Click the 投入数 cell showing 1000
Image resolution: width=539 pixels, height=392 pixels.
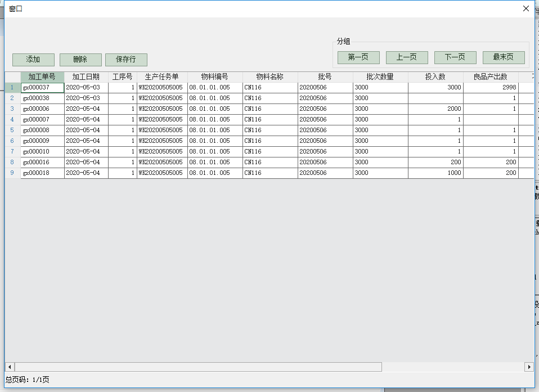coord(435,173)
